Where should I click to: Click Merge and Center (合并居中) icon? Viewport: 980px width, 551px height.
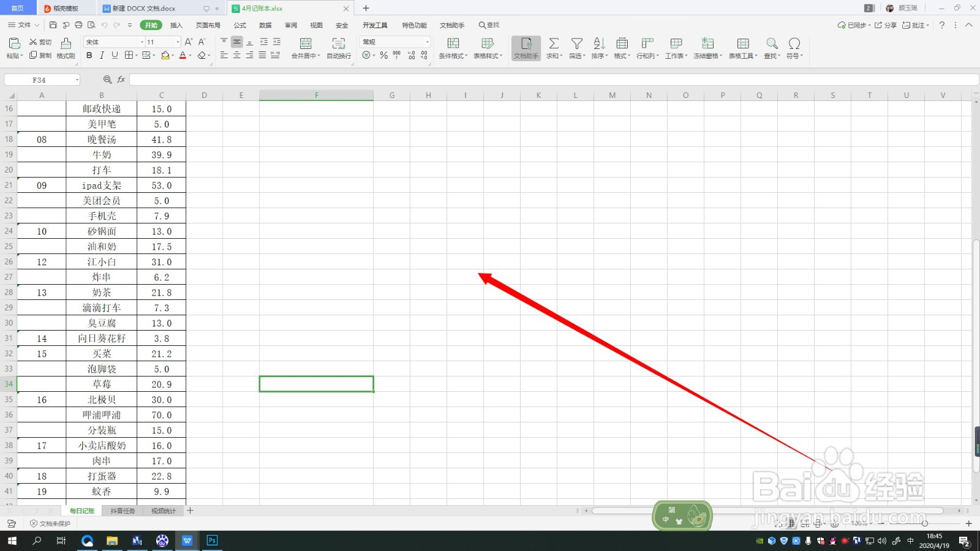(306, 43)
